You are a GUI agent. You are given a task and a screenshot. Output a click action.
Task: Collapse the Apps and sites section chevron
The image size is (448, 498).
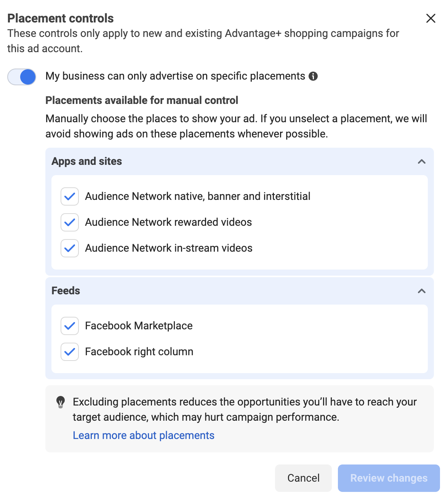pos(422,161)
